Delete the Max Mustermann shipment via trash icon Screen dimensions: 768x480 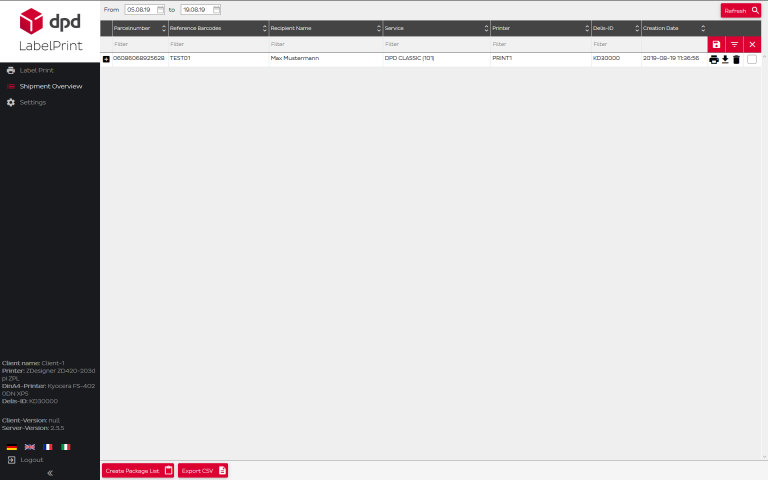click(x=737, y=60)
